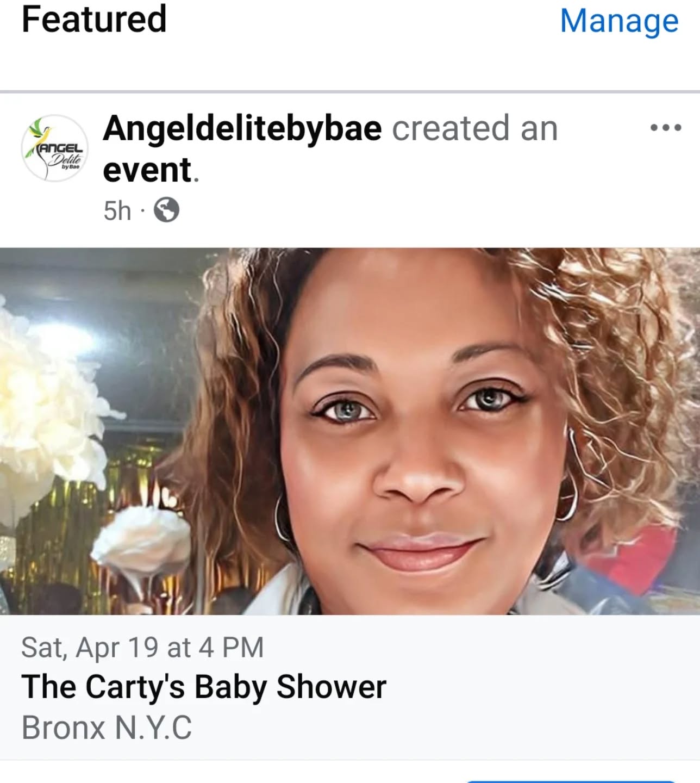Tap the Featured section heading
Viewport: 700px width, 783px height.
click(94, 19)
